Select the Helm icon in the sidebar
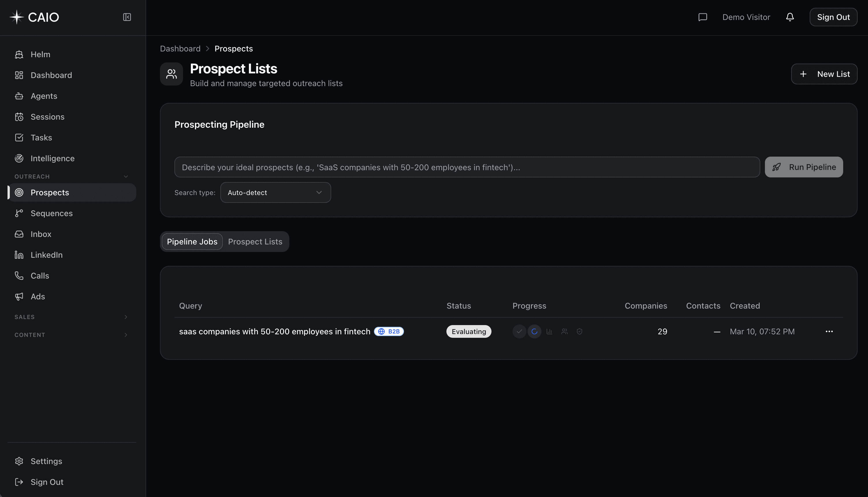This screenshot has width=868, height=497. tap(19, 54)
